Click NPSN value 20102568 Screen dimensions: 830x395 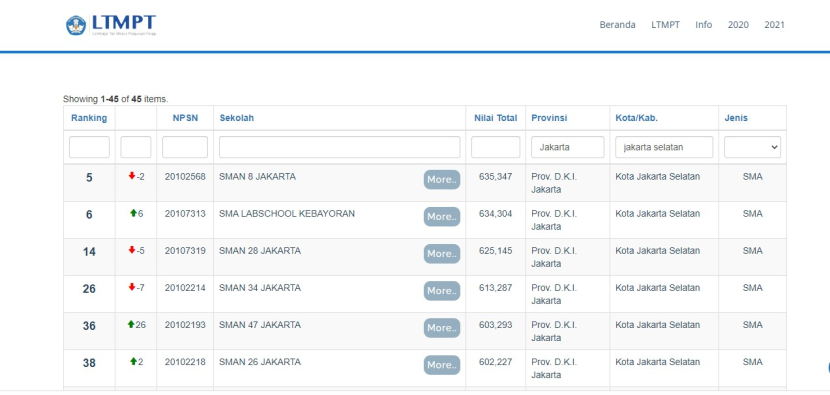[185, 177]
